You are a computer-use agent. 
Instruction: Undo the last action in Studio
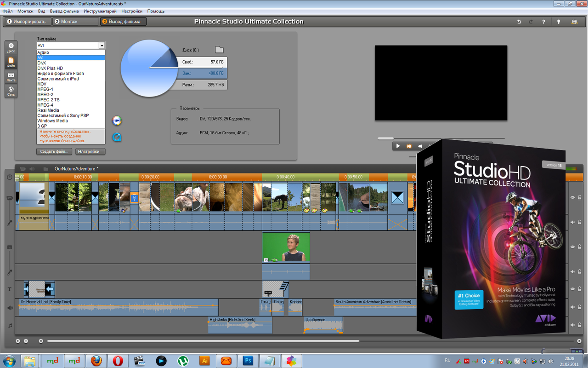coord(519,22)
